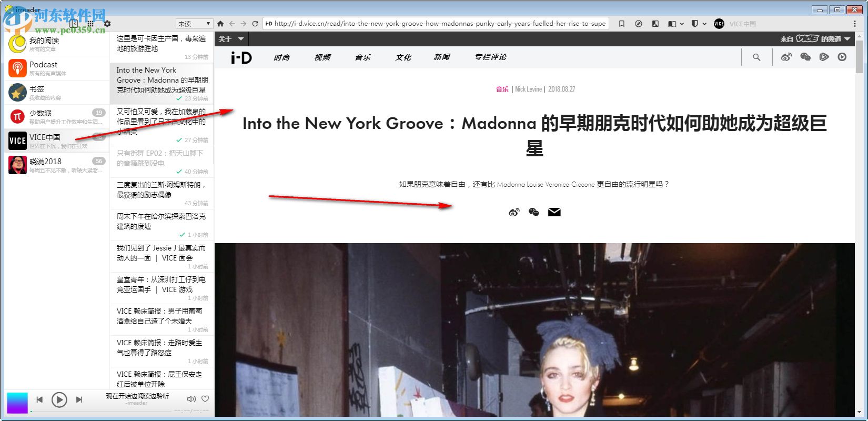868x421 pixels.
Task: Click the audio progress bar
Action: pos(100,411)
